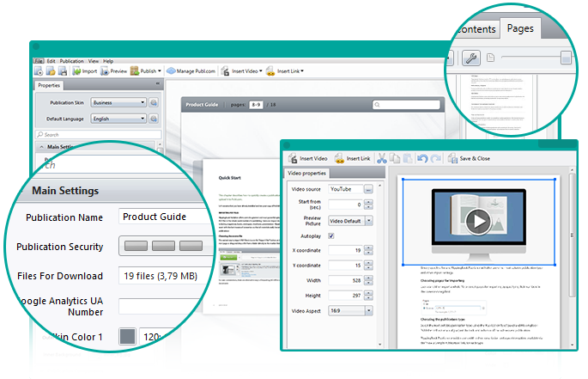This screenshot has width=588, height=379.
Task: Open Manage Publ.com from the toolbar
Action: pos(191,70)
